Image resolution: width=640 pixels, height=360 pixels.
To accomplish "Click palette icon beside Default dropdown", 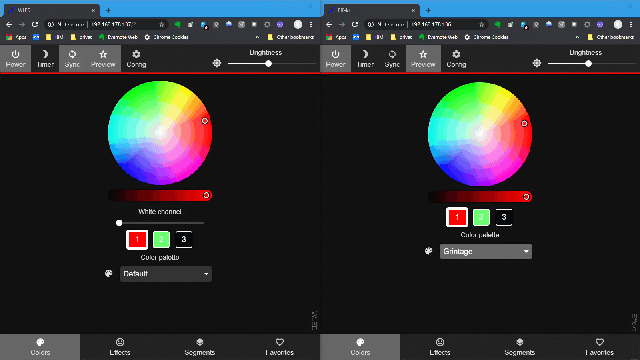I will point(109,273).
